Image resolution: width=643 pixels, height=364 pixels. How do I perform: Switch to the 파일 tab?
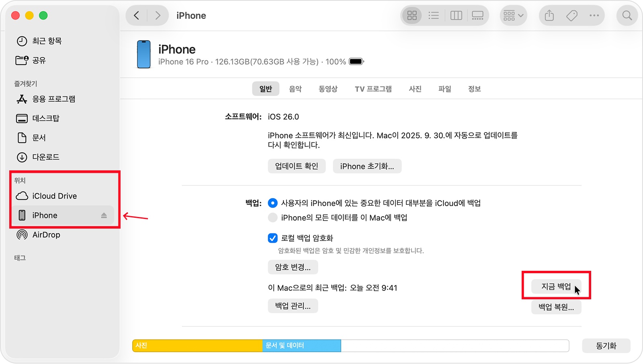click(x=445, y=89)
